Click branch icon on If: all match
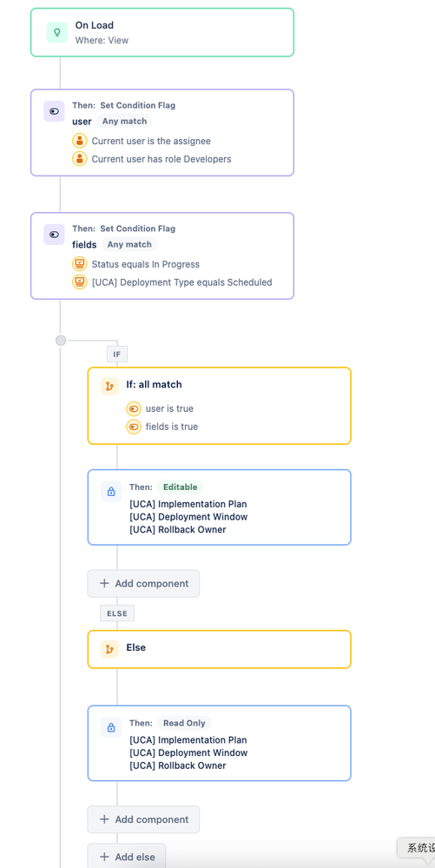Viewport: 435px width, 868px height. pos(109,386)
